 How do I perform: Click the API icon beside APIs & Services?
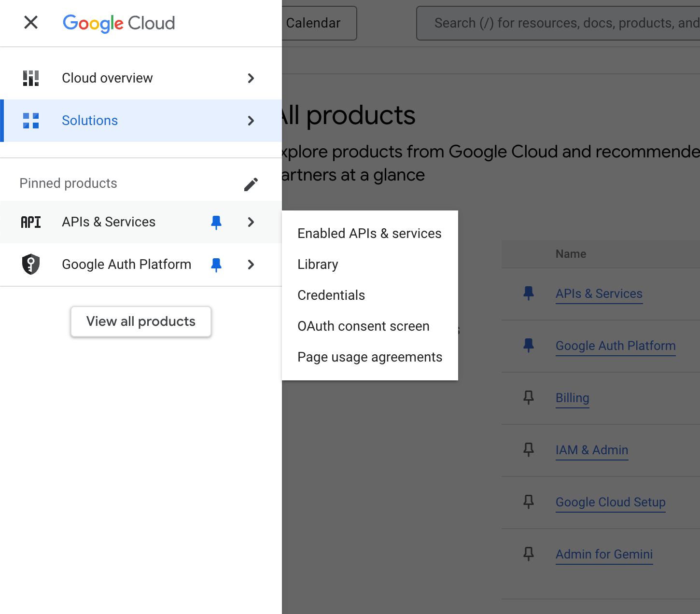click(x=31, y=222)
